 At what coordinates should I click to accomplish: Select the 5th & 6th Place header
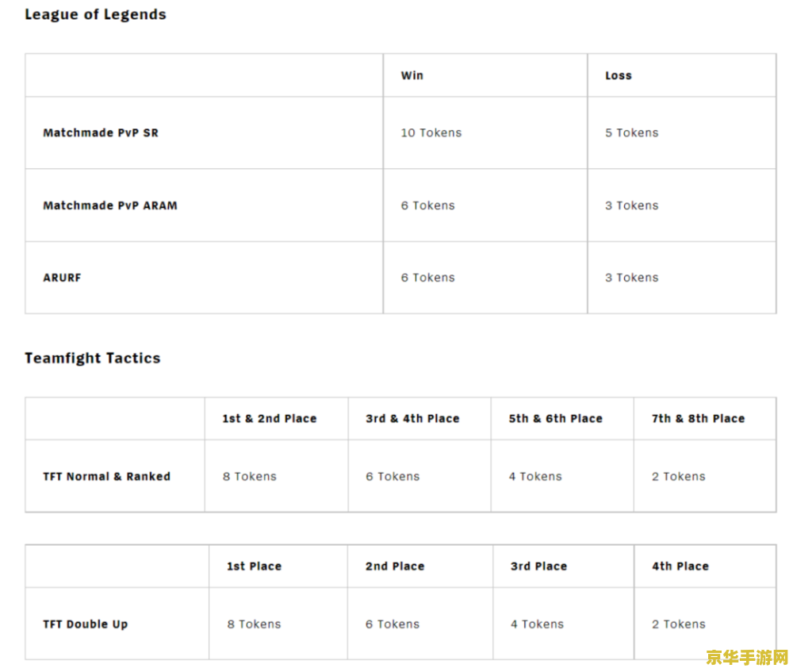click(556, 418)
